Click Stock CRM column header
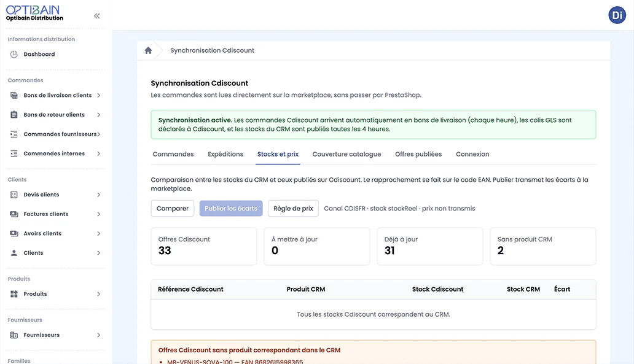Screen dimensions: 634x364 [x=523, y=289]
